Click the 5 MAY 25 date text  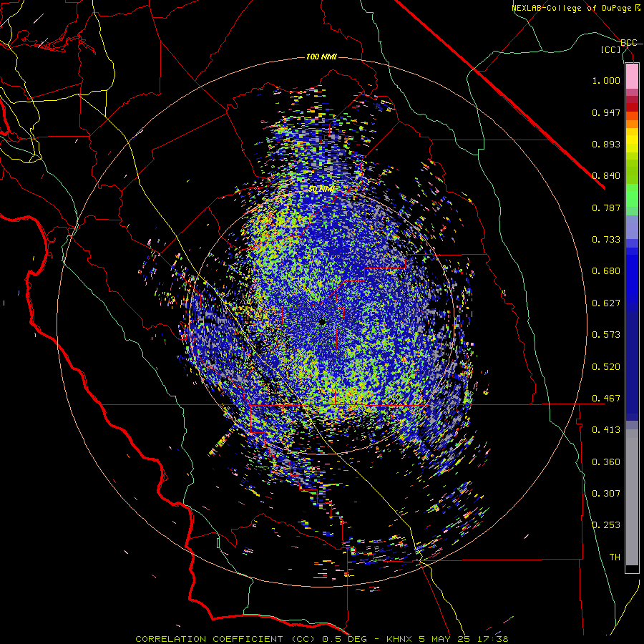pos(445,639)
